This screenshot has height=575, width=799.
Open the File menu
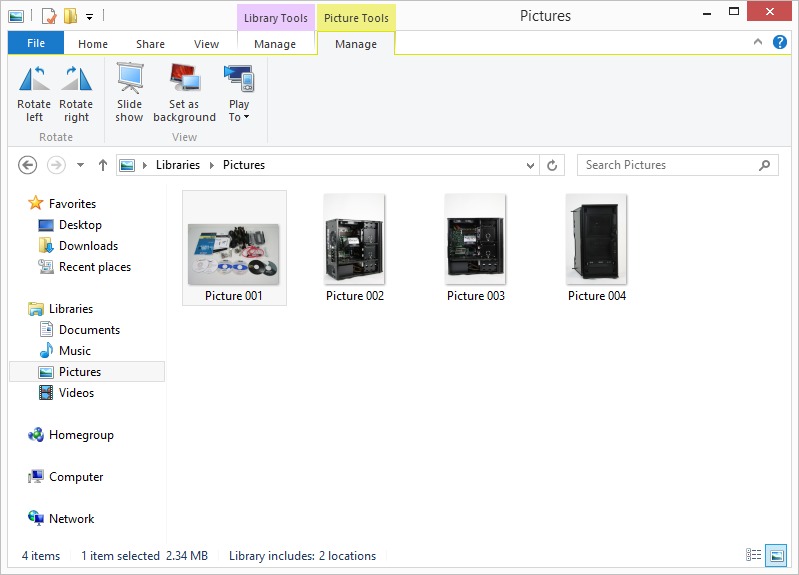click(x=36, y=44)
